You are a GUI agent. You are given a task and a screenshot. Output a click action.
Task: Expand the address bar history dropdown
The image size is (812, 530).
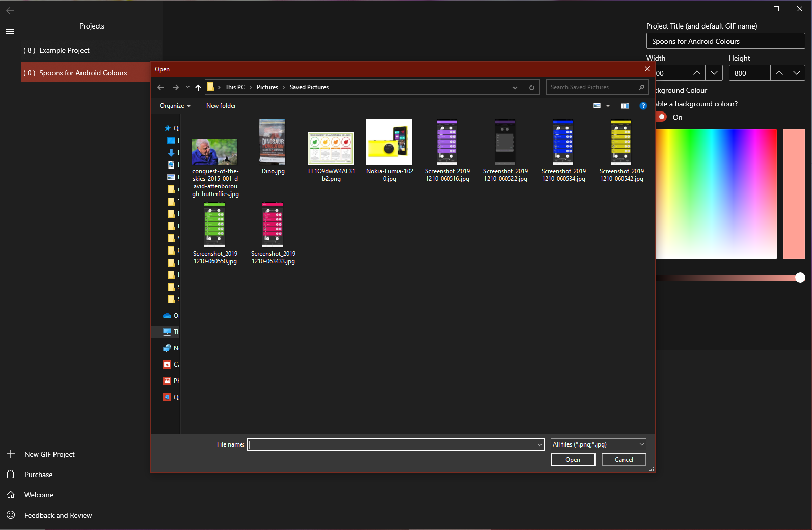coord(515,87)
